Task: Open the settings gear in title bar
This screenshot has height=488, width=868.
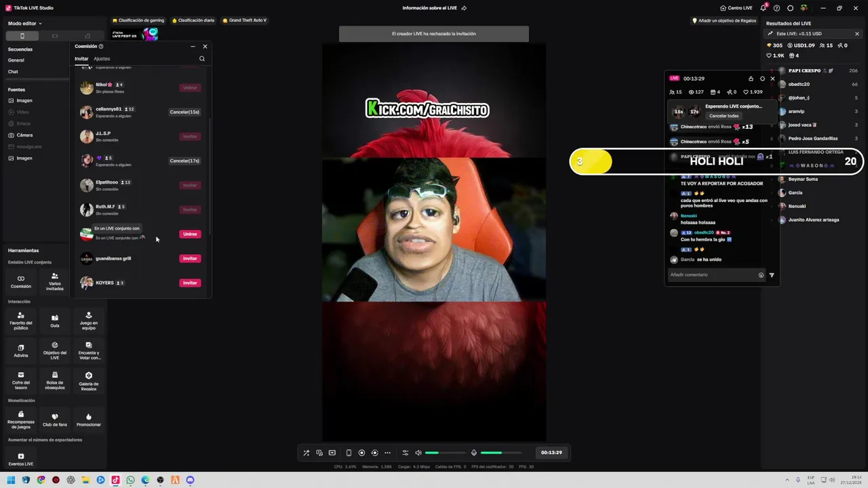Action: (x=790, y=8)
